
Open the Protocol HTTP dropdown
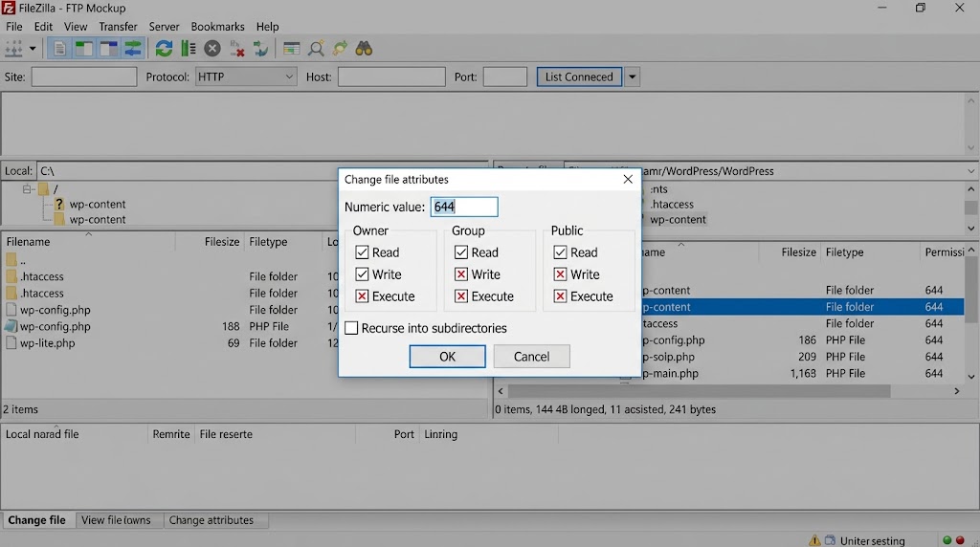tap(246, 77)
